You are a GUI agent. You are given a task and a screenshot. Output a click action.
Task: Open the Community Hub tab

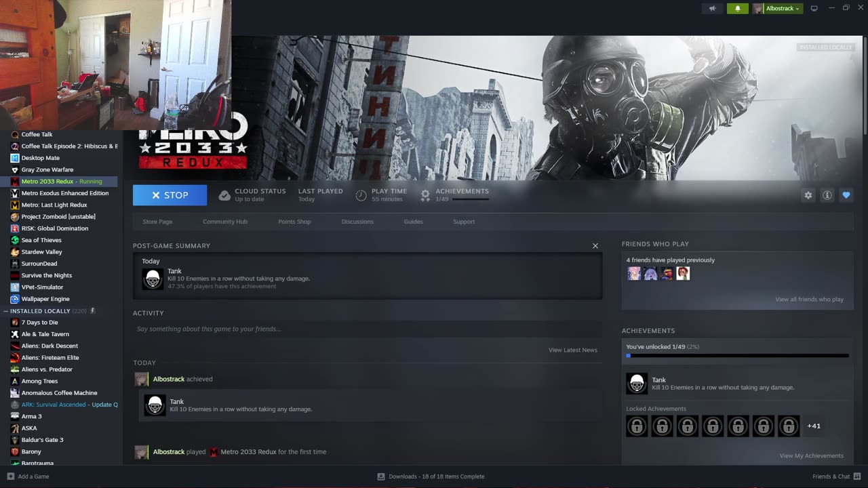(x=225, y=222)
